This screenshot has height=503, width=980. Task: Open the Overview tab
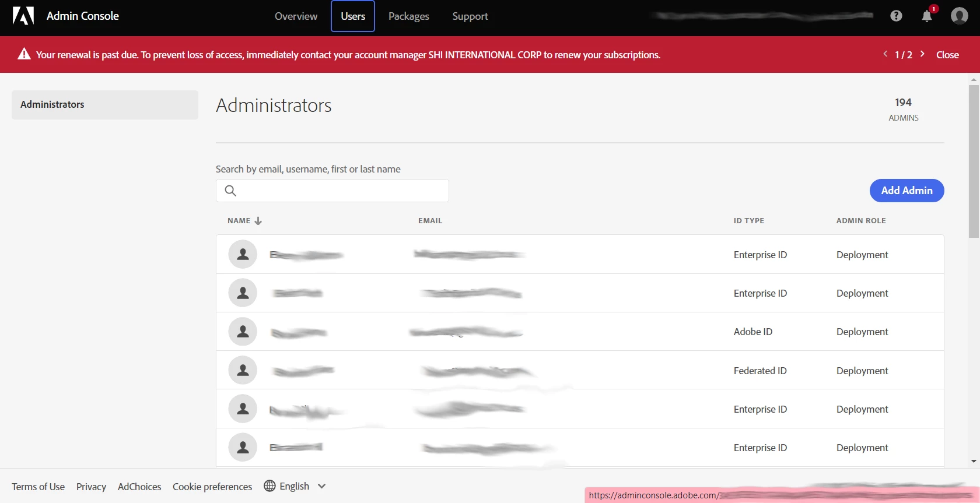(296, 16)
